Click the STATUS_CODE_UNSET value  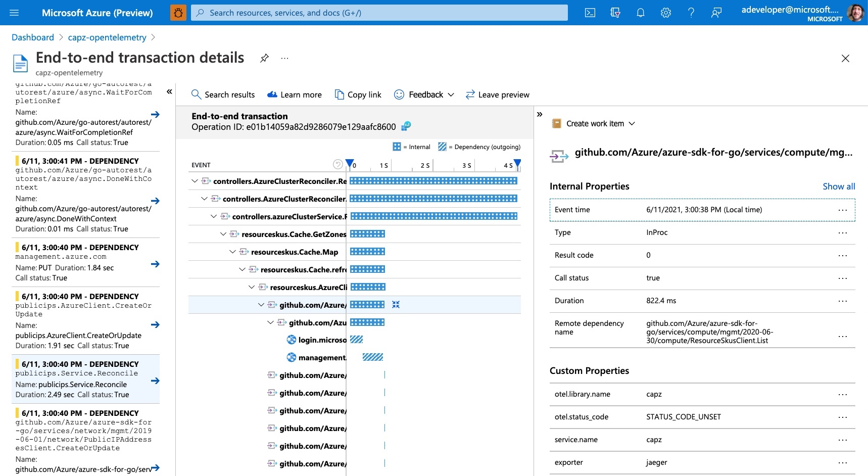(684, 417)
